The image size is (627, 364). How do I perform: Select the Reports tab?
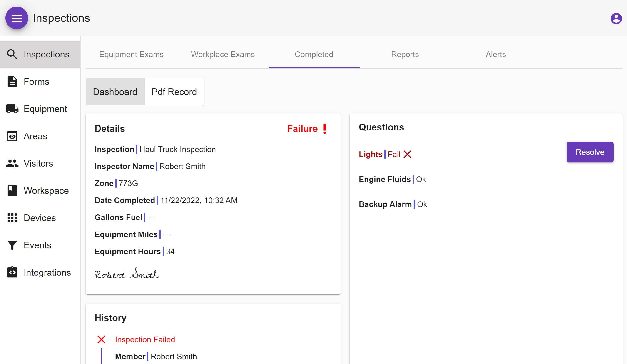click(405, 54)
